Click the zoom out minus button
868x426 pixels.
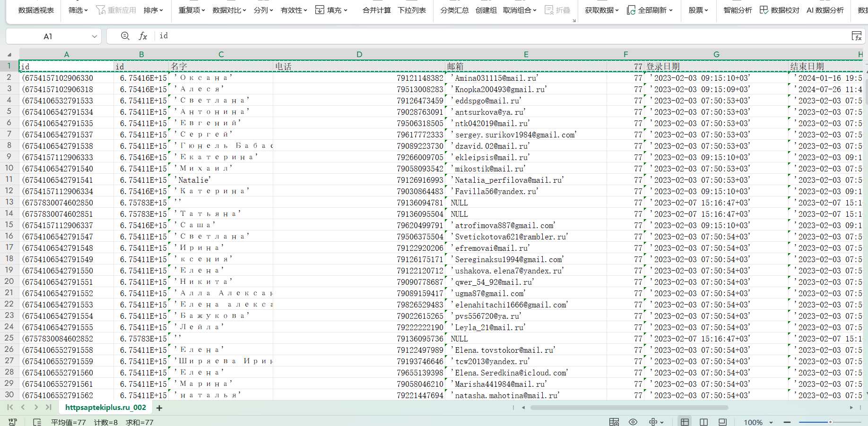tap(787, 422)
